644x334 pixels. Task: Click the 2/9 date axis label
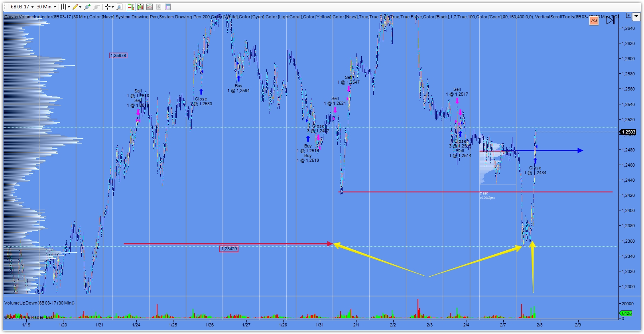click(x=578, y=325)
